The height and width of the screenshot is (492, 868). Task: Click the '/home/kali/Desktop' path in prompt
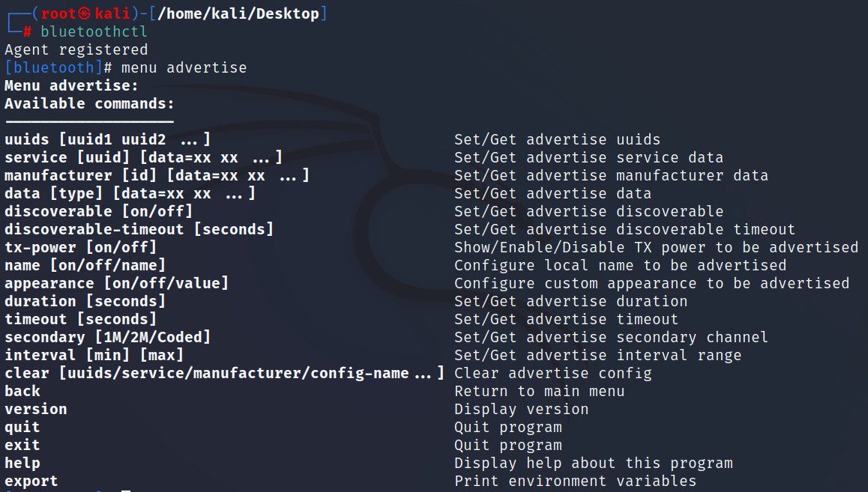[238, 13]
